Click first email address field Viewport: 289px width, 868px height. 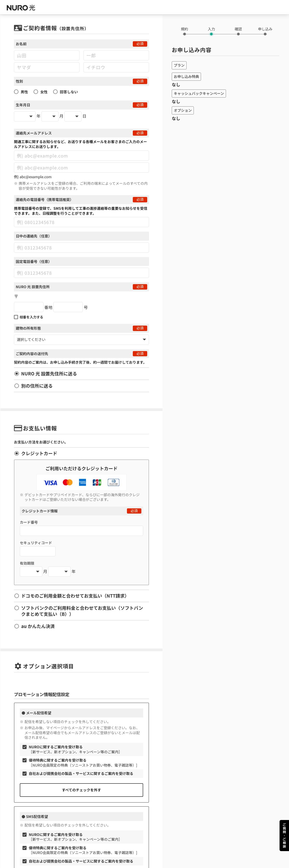[81, 156]
